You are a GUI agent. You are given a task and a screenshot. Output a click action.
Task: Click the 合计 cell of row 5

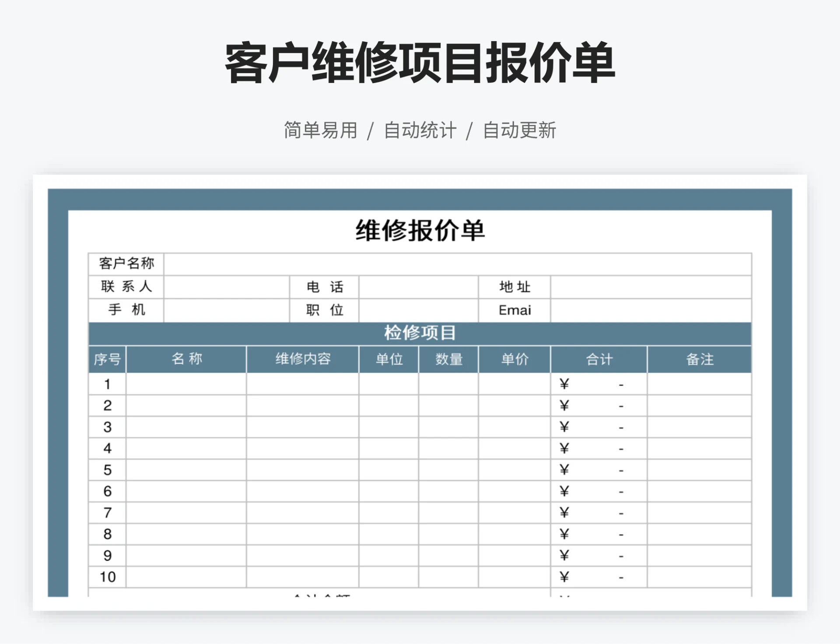[x=598, y=470]
